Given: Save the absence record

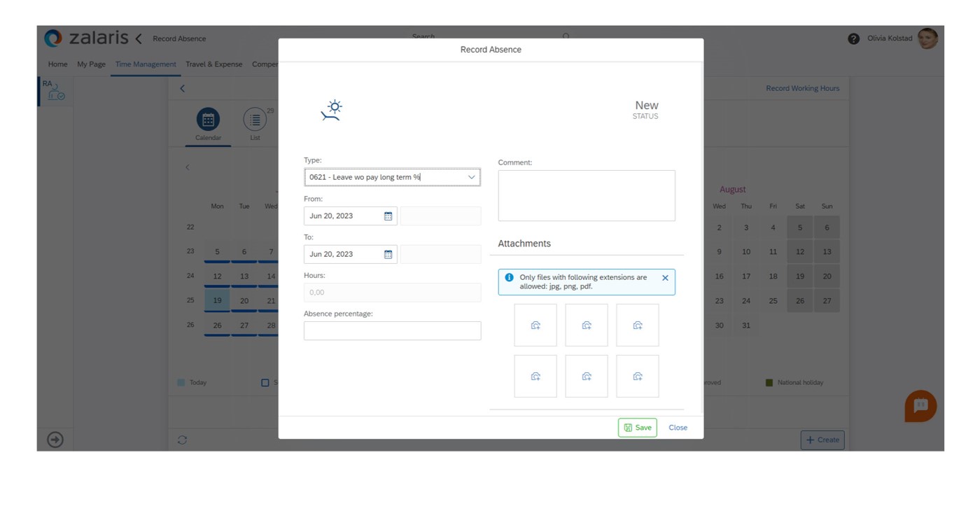Looking at the screenshot, I should point(637,428).
